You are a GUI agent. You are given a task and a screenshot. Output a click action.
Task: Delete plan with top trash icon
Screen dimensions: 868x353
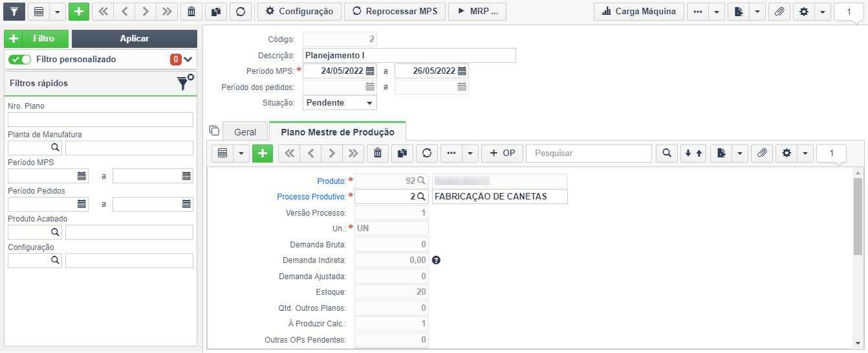pos(191,11)
